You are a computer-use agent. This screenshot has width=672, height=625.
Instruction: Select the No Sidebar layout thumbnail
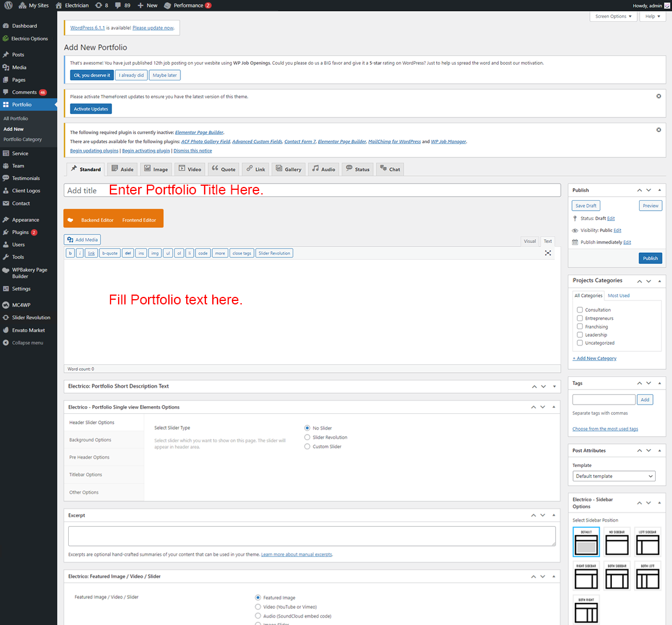(616, 542)
